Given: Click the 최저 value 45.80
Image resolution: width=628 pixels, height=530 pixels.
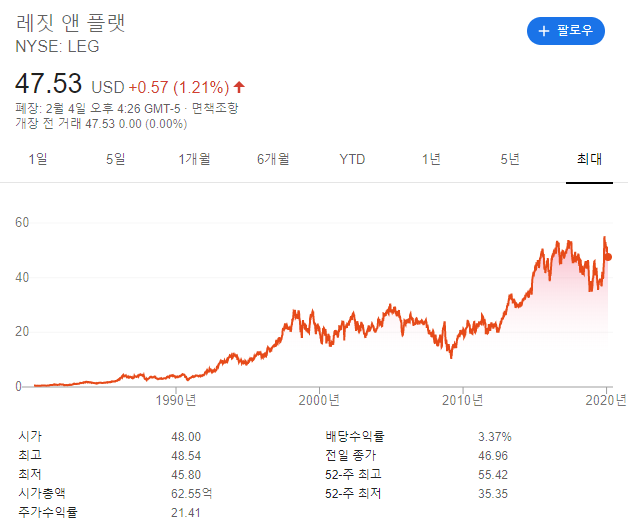Looking at the screenshot, I should pyautogui.click(x=186, y=475).
